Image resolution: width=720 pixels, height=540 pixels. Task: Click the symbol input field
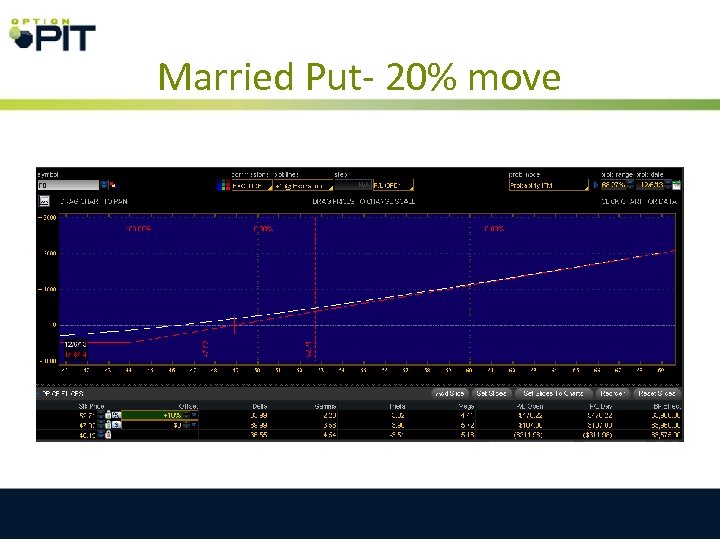pos(68,186)
